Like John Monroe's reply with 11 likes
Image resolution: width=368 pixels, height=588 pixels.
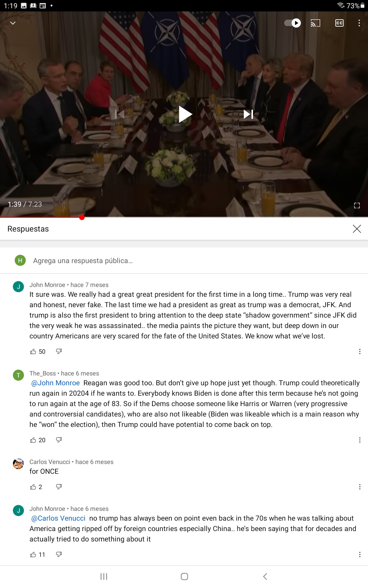[33, 555]
